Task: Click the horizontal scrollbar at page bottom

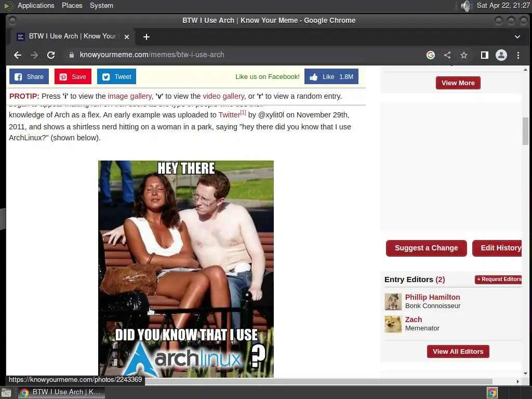Action: [319, 382]
